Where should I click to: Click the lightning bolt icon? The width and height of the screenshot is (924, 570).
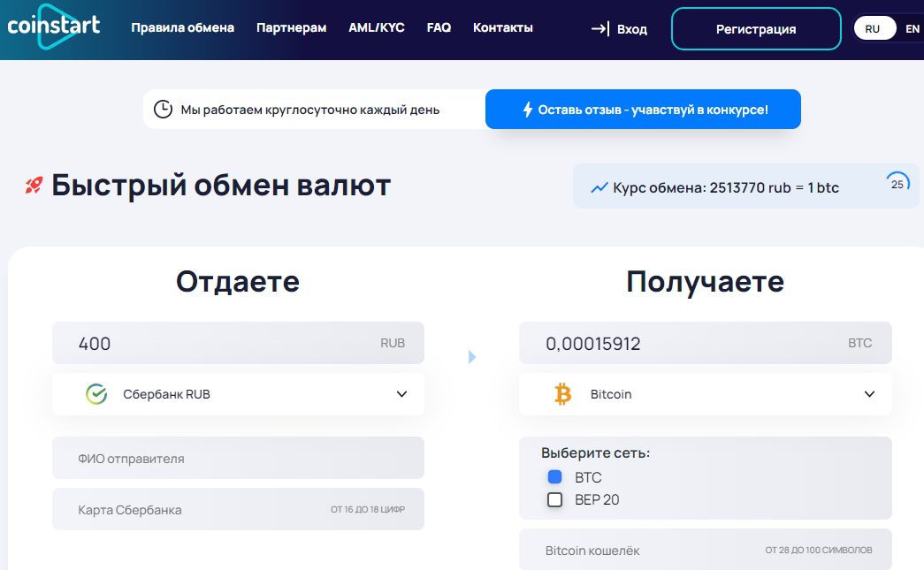pyautogui.click(x=528, y=110)
